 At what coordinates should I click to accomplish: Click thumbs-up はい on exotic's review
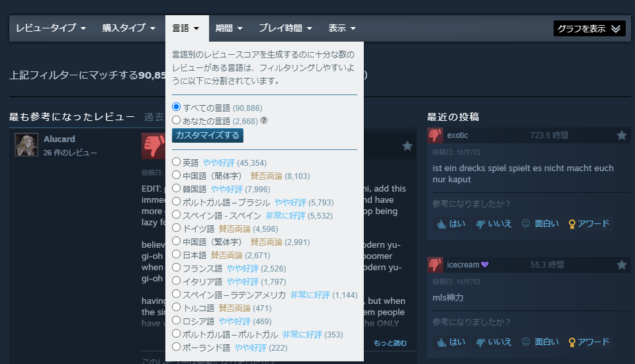point(450,224)
